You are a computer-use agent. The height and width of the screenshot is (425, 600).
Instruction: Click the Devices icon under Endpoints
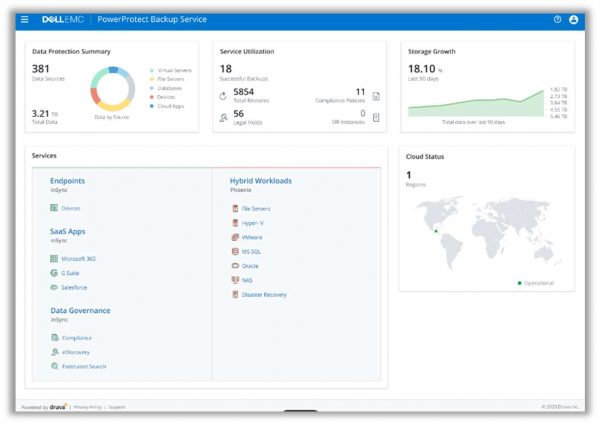54,208
